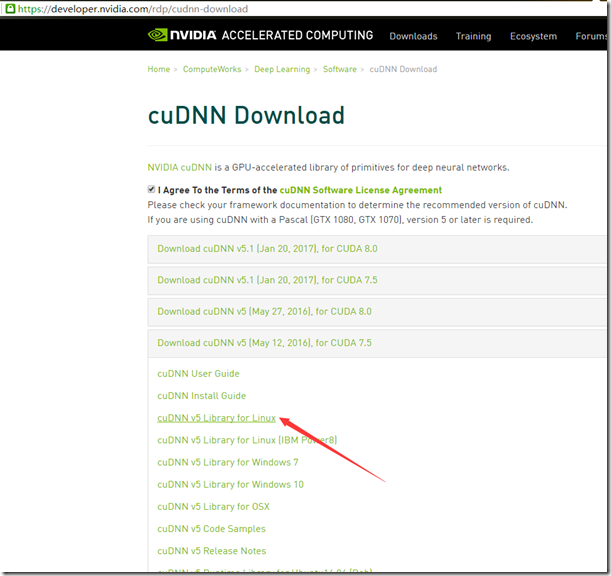Click the address bar URL

point(133,9)
